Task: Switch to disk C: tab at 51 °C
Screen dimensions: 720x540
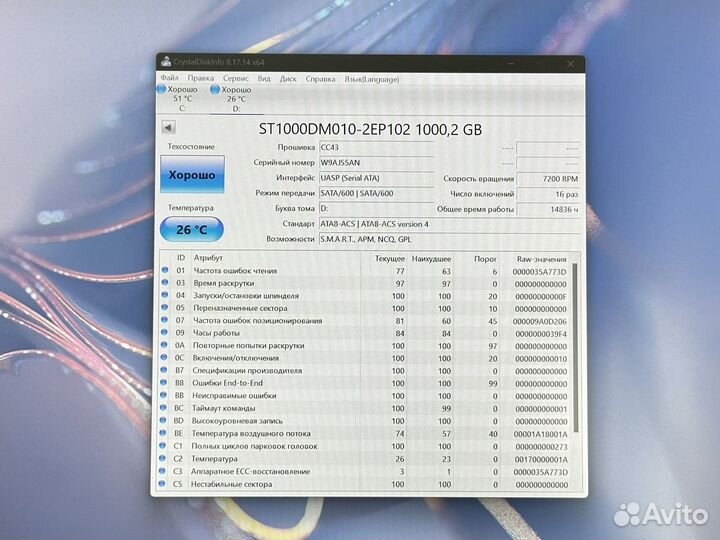Action: 179,98
